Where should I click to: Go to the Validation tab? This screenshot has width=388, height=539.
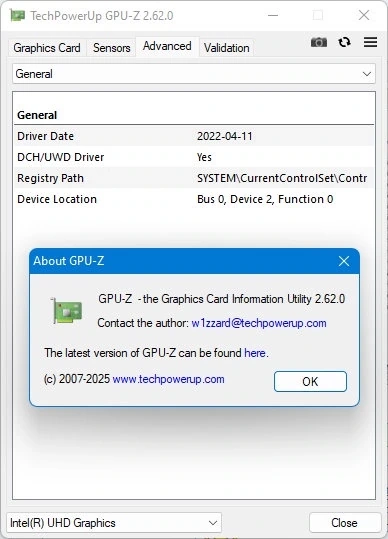[x=226, y=48]
